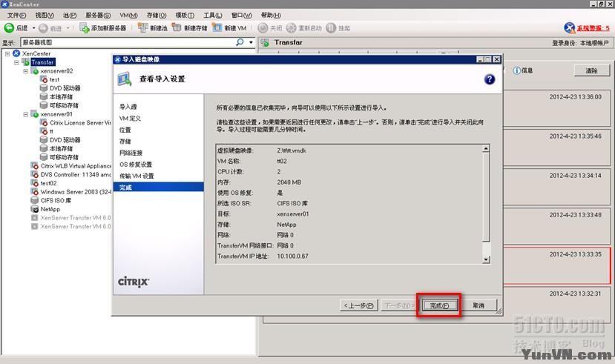The width and height of the screenshot is (615, 364).
Task: Select DVS Controller 11349 in tree
Action: [76, 174]
